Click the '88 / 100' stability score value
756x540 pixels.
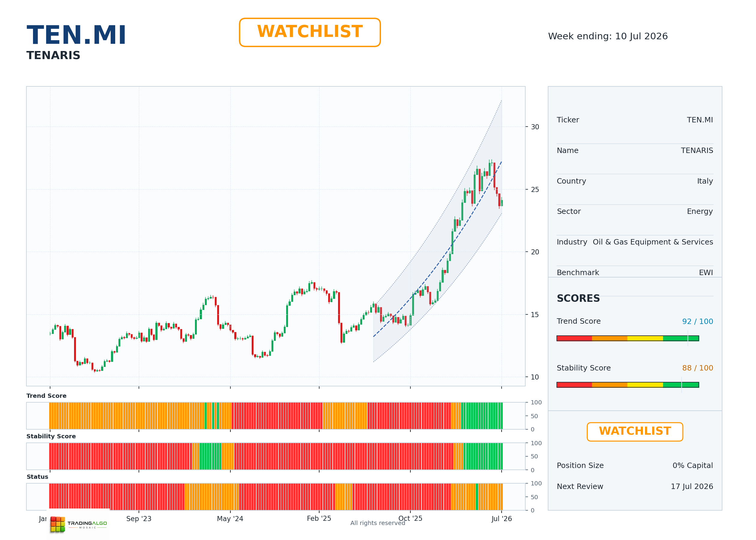coord(697,368)
